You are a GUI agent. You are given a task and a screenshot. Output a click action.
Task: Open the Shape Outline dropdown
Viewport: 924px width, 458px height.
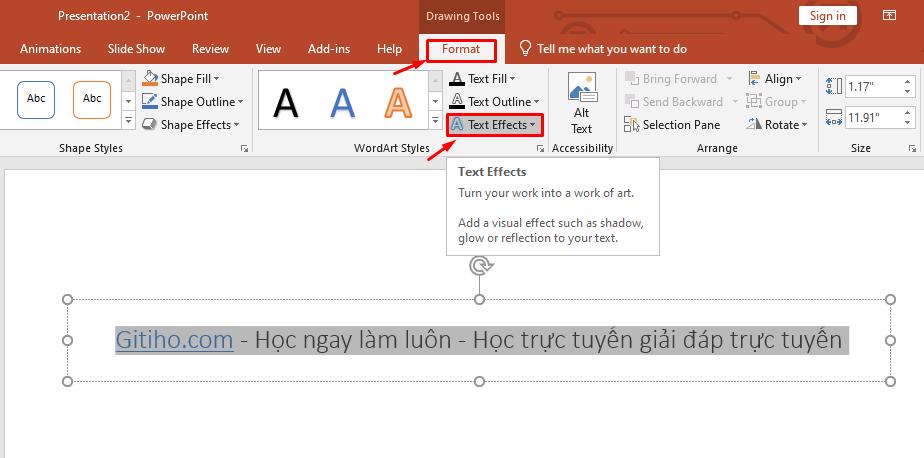click(200, 102)
